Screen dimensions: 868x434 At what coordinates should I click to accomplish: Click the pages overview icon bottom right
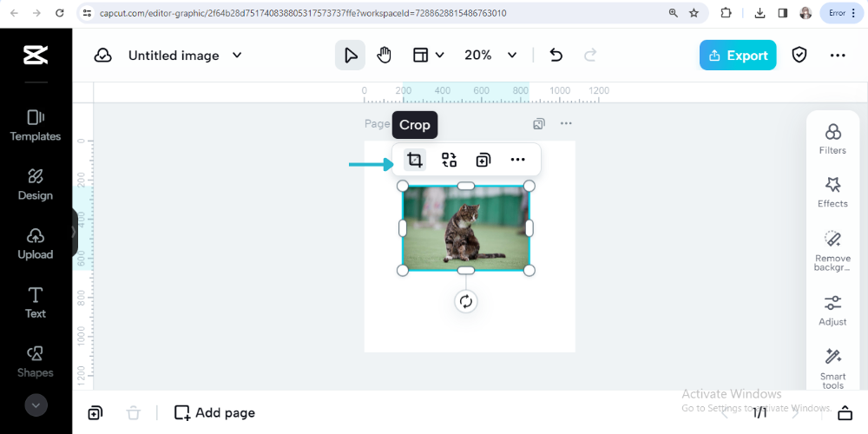[x=845, y=413]
